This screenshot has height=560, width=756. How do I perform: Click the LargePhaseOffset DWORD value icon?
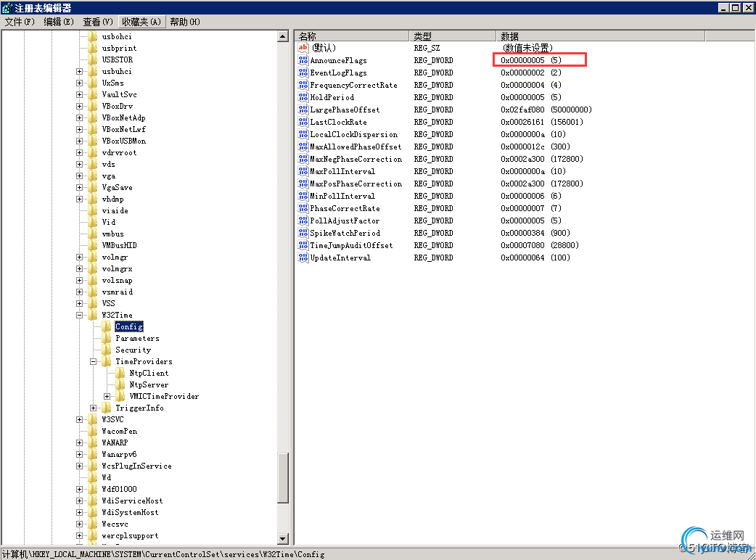pyautogui.click(x=303, y=110)
